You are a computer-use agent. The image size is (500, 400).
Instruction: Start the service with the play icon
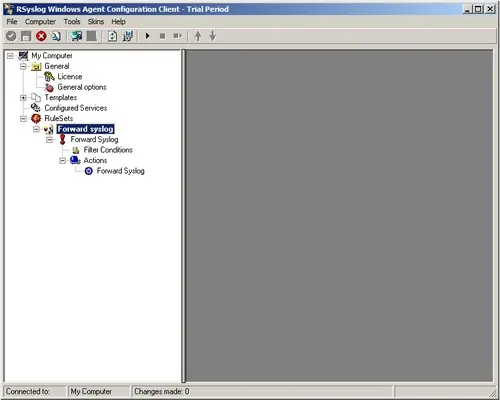tap(148, 36)
